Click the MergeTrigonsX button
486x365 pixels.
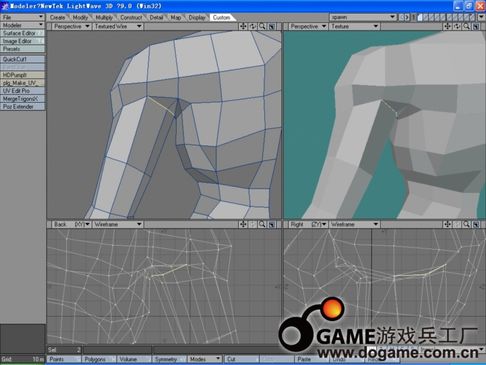(x=22, y=99)
